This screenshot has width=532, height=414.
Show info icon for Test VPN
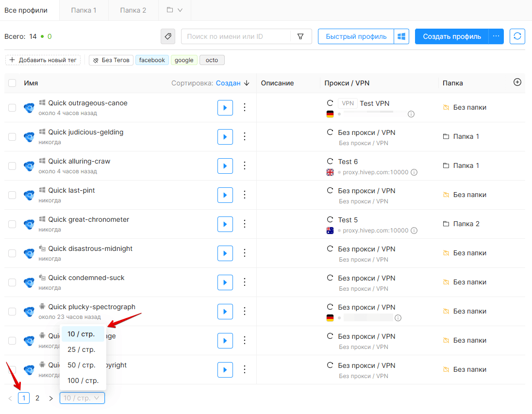coord(411,114)
